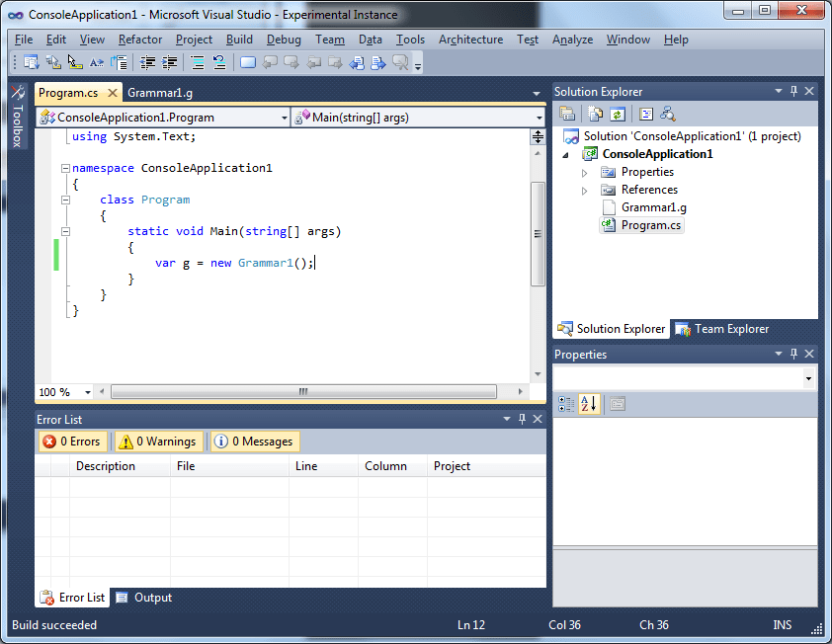832x644 pixels.
Task: Click View Code icon in Solution Explorer
Action: 646,114
